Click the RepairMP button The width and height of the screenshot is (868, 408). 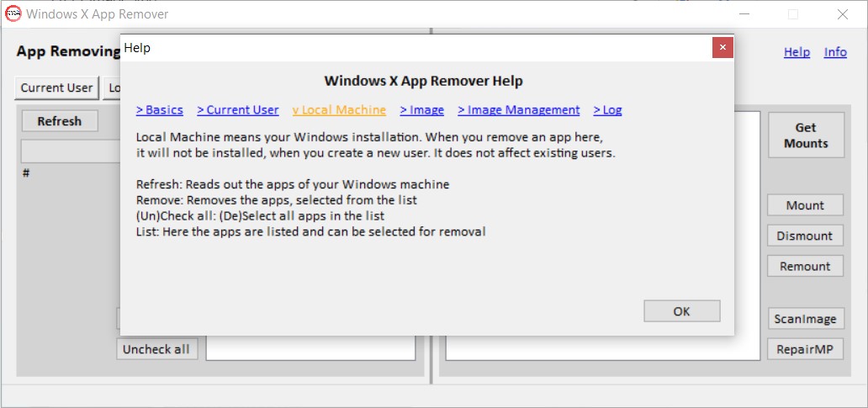tap(805, 349)
